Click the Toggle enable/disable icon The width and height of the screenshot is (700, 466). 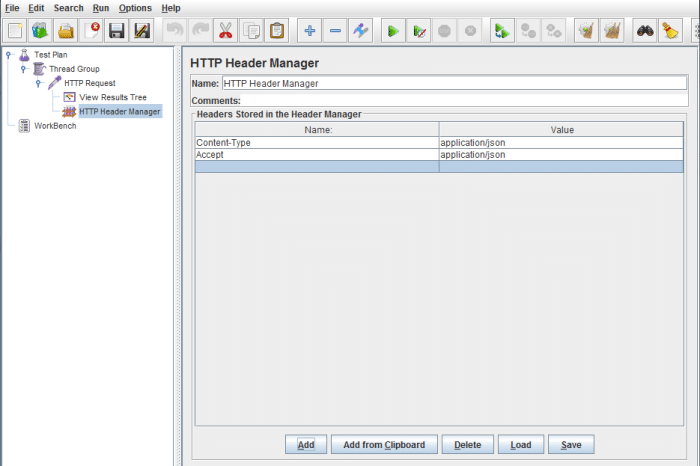(361, 31)
